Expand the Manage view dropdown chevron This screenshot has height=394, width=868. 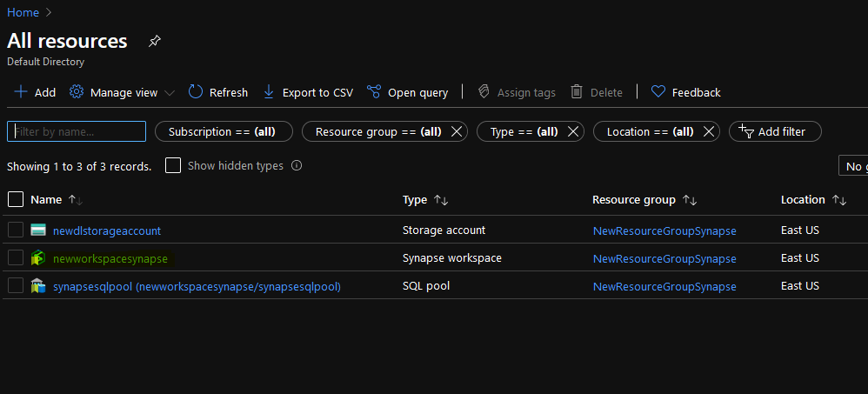pyautogui.click(x=170, y=93)
